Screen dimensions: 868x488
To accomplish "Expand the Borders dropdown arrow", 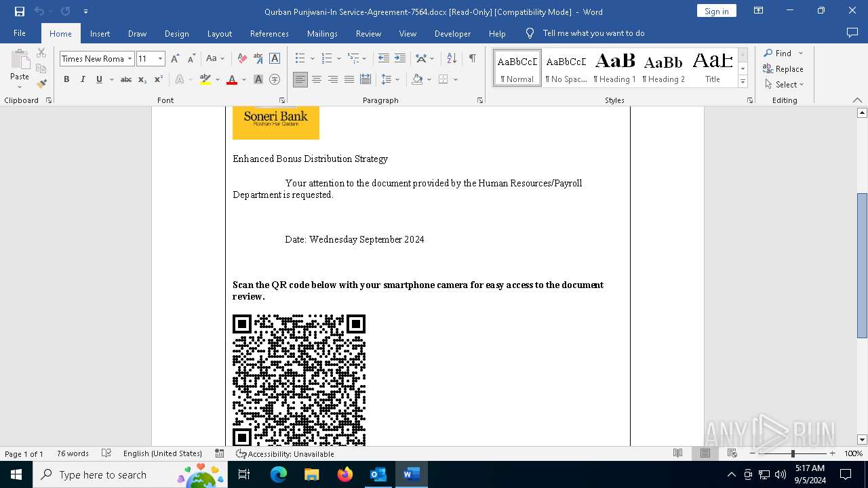I will coord(456,79).
